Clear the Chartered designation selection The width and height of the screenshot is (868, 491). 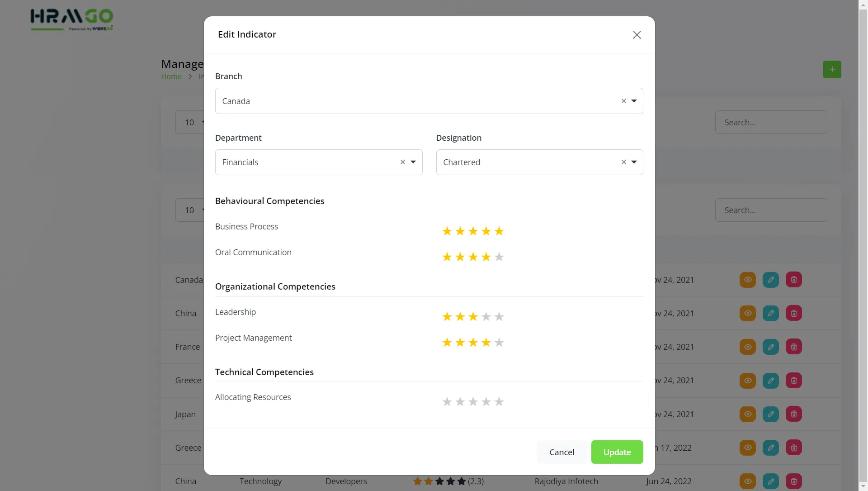click(x=623, y=162)
